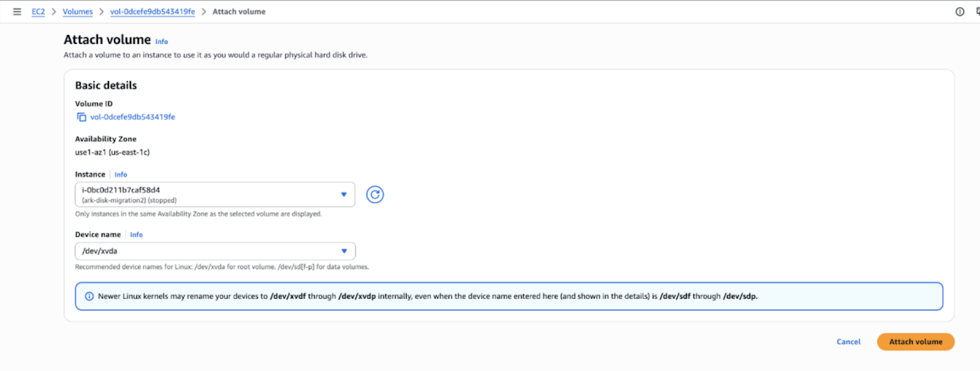Cancel attaching the volume

[x=848, y=342]
